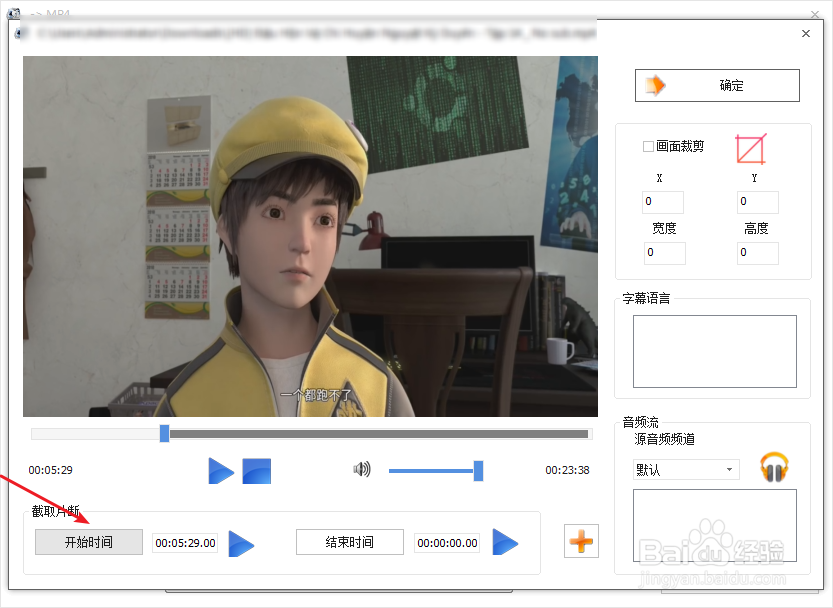Image resolution: width=833 pixels, height=608 pixels.
Task: Click the 确定 confirm button
Action: (x=717, y=85)
